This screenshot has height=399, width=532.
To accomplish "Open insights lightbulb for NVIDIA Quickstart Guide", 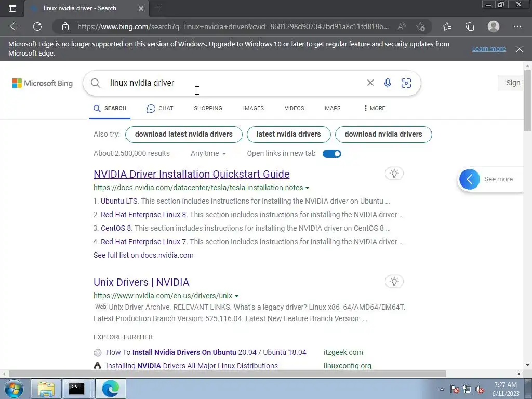I will click(x=394, y=174).
